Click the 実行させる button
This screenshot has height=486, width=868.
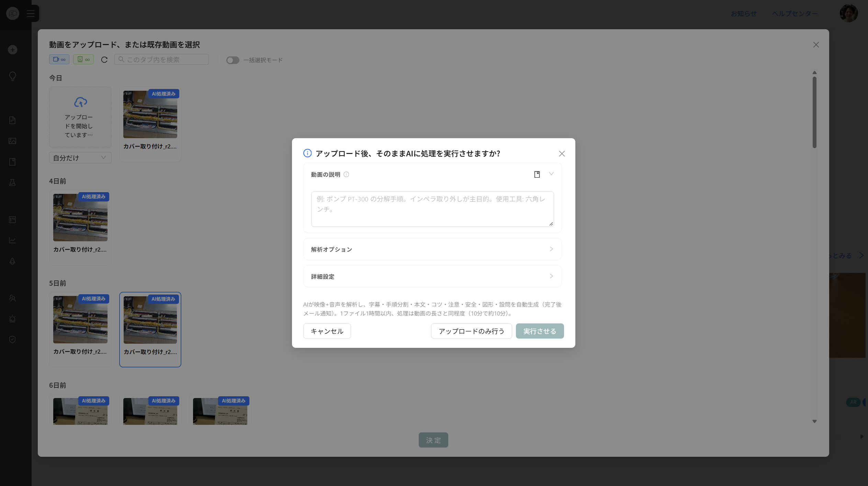click(x=540, y=331)
